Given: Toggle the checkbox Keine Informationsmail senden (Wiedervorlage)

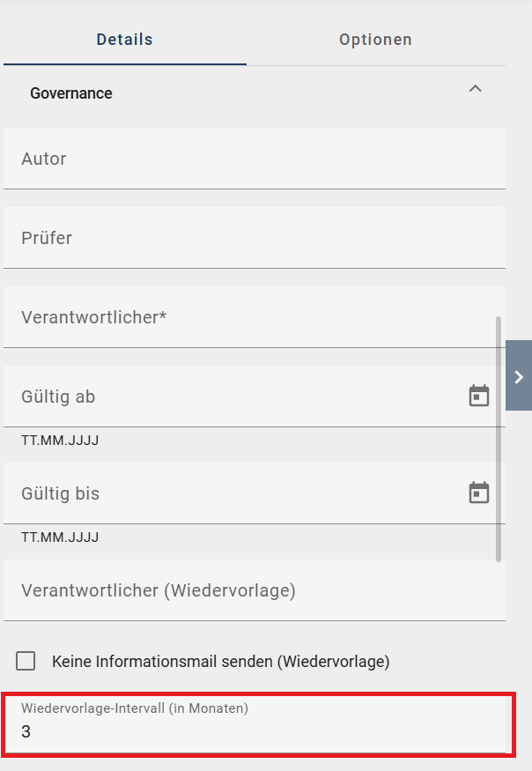Looking at the screenshot, I should point(26,660).
